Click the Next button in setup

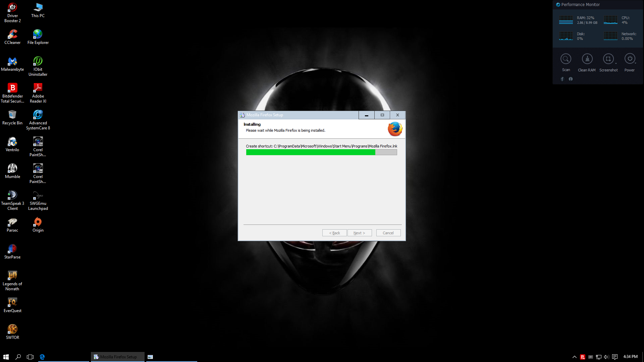coord(359,233)
